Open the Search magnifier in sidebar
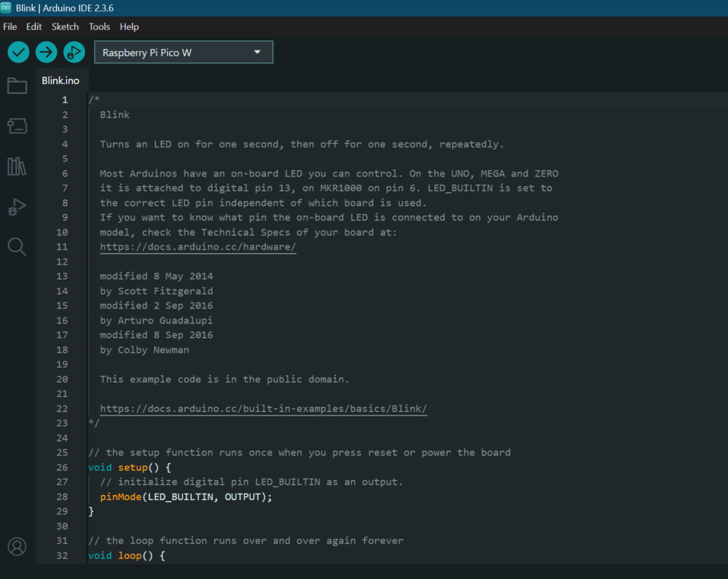The width and height of the screenshot is (728, 579). click(x=17, y=247)
